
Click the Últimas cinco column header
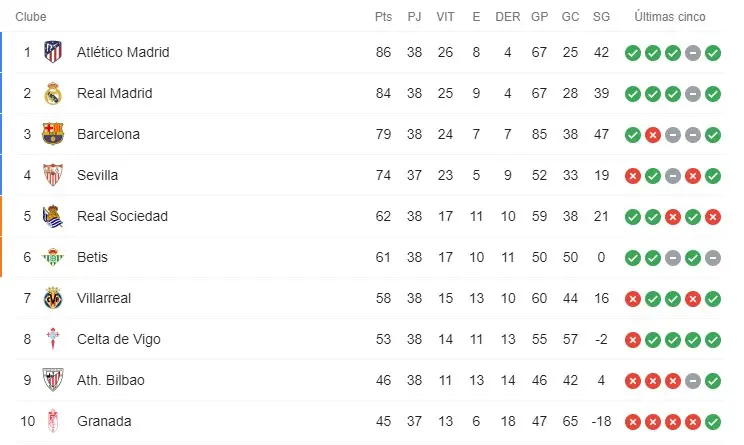point(670,17)
